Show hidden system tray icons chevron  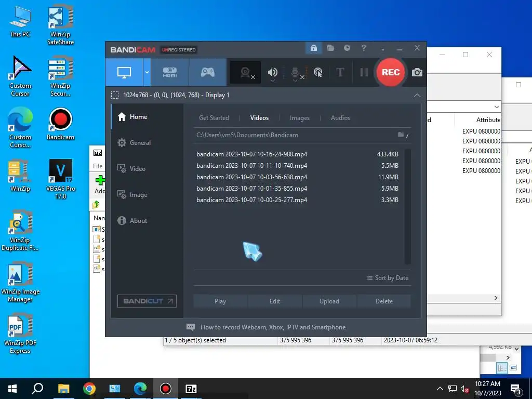pos(440,389)
